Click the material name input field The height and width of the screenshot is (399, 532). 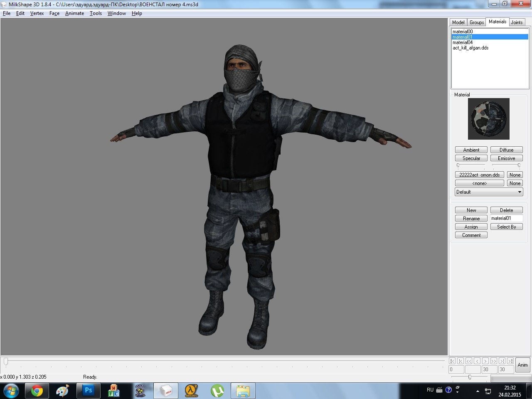pyautogui.click(x=506, y=218)
